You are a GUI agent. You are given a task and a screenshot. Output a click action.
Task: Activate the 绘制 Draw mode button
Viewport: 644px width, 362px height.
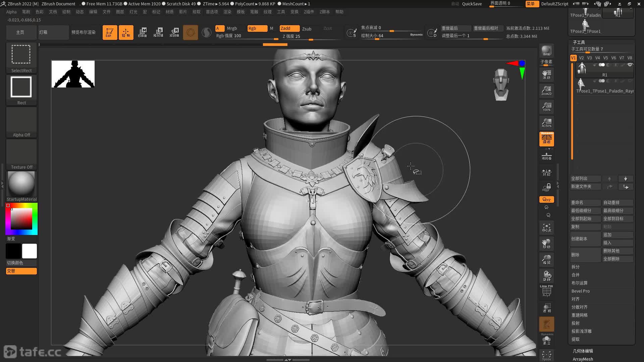tap(126, 33)
